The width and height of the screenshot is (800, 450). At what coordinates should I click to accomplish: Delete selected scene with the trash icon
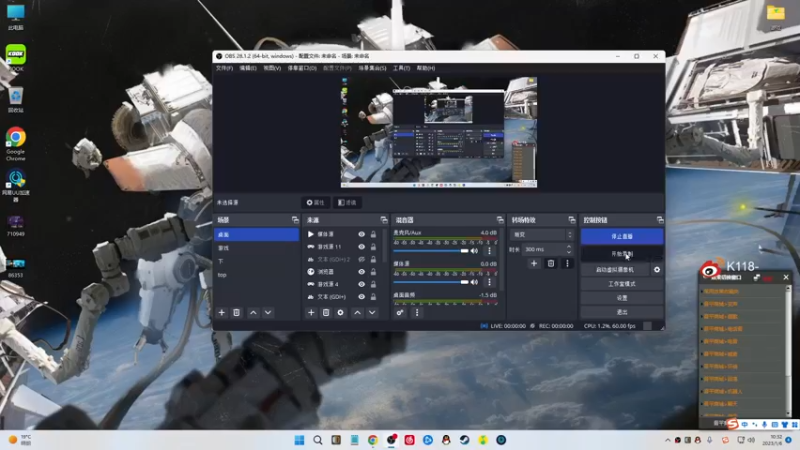236,312
